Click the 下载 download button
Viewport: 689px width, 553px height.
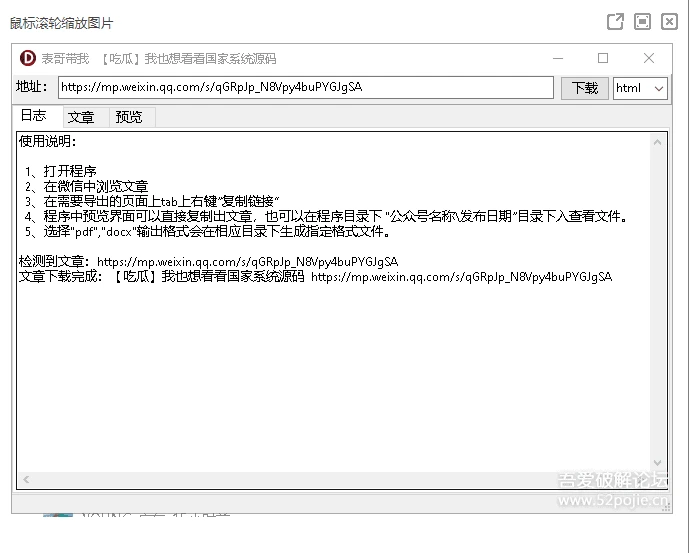coord(584,88)
